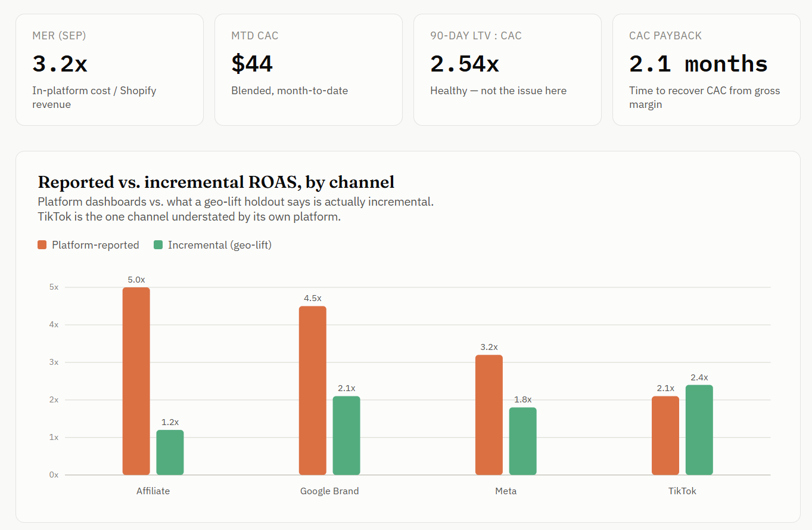Click the Google Brand platform-reported orange bar
The width and height of the screenshot is (812, 530).
point(312,390)
